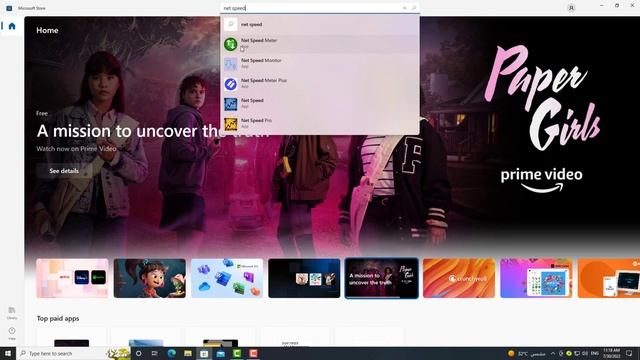The image size is (640, 360).
Task: Click the Net Speed Monitor app icon
Action: (231, 64)
